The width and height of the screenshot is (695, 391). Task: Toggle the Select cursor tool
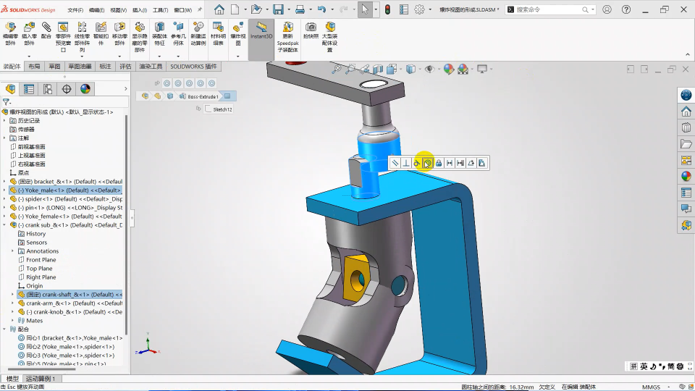point(364,9)
